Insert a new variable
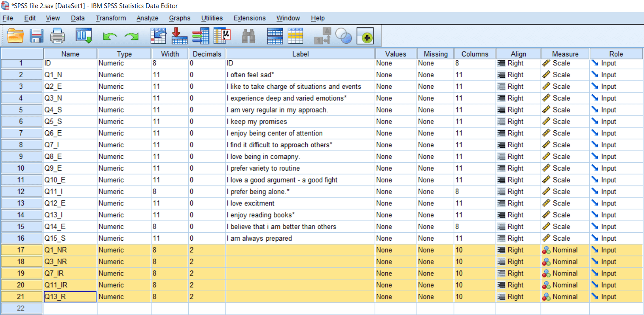644x315 pixels. pos(296,36)
